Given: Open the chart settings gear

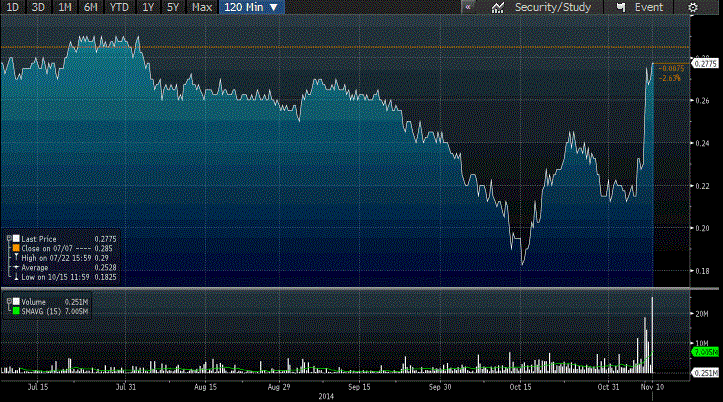Looking at the screenshot, I should (692, 7).
